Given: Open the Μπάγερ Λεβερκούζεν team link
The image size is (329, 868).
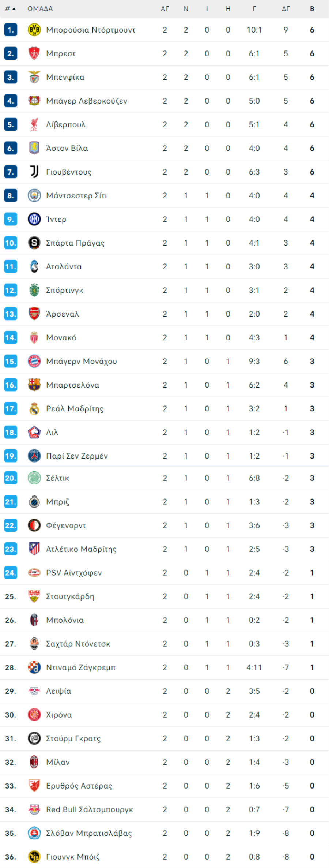Looking at the screenshot, I should click(87, 101).
